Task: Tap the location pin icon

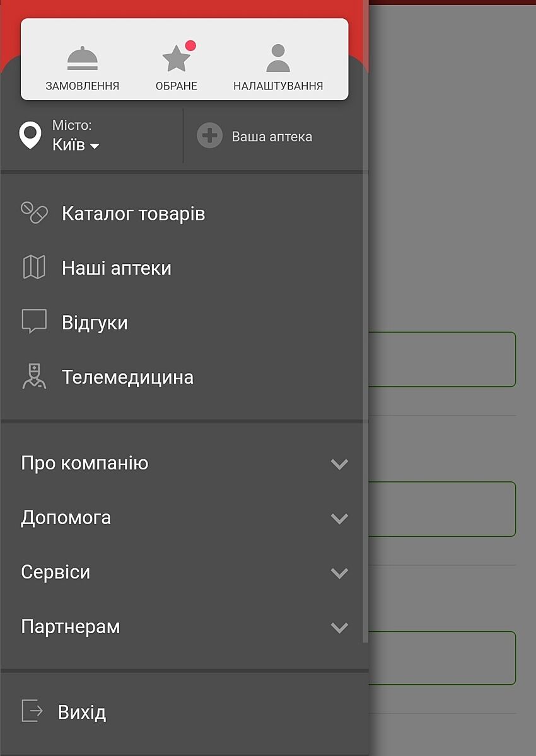Action: (31, 136)
